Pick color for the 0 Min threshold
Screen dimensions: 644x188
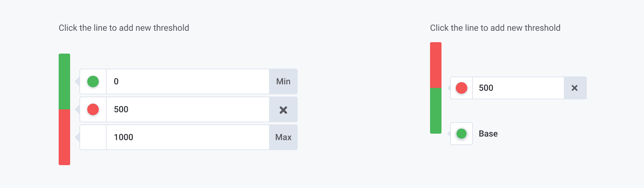93,81
